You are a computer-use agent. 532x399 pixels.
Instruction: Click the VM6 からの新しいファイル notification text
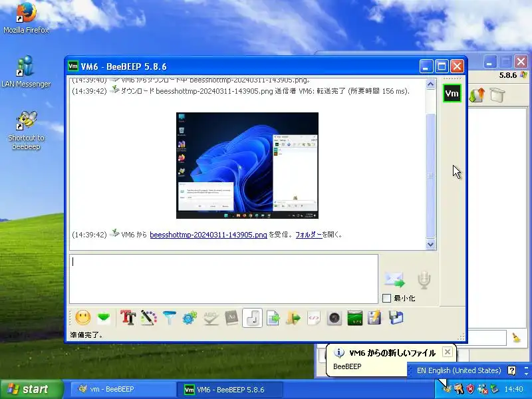coord(392,353)
